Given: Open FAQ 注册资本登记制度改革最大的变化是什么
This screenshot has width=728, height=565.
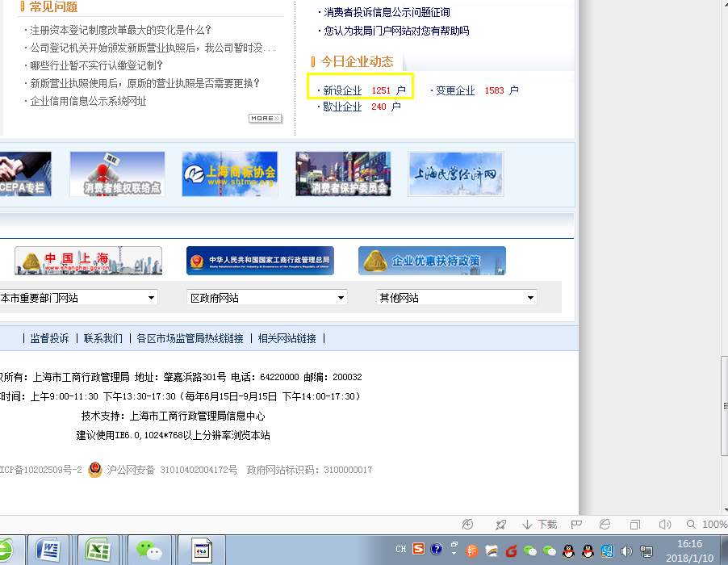Looking at the screenshot, I should pos(121,30).
